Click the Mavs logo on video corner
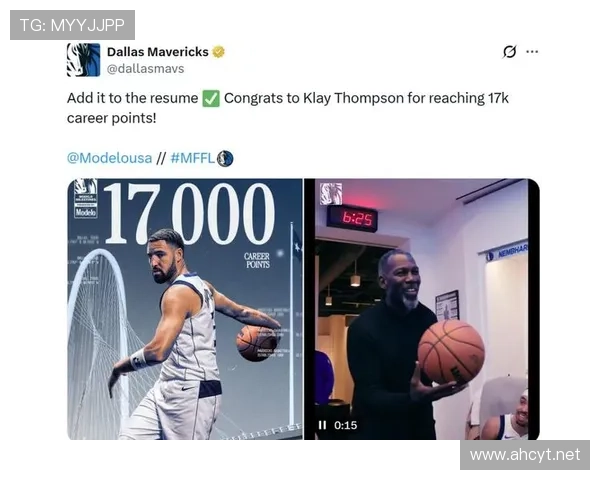Viewport: 600px width, 480px height. tap(331, 193)
